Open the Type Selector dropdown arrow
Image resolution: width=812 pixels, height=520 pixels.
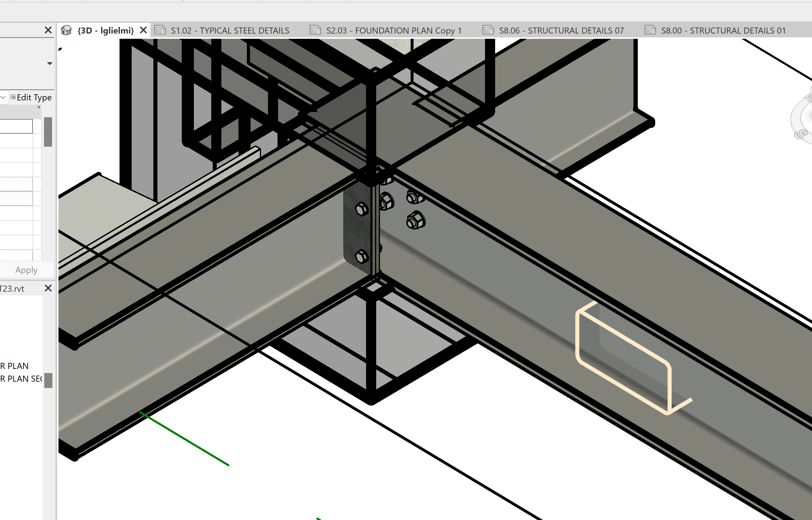(x=50, y=63)
